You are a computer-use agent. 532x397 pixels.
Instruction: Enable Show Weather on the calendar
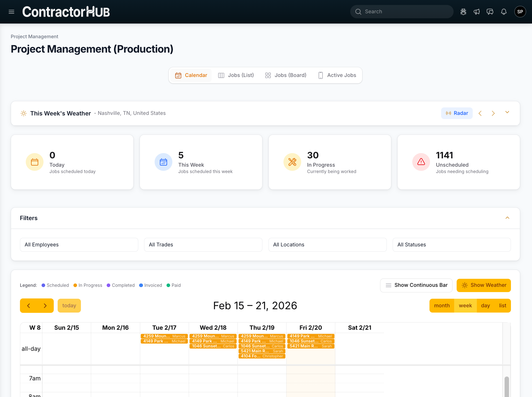(x=484, y=285)
